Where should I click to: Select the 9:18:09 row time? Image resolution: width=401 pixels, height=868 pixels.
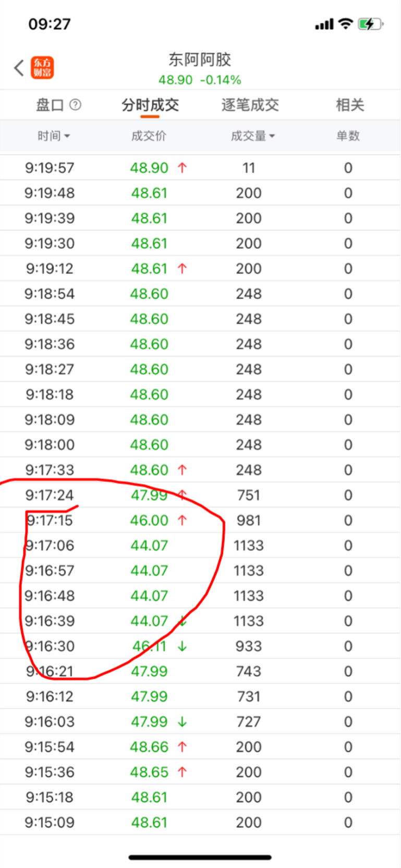pyautogui.click(x=50, y=419)
